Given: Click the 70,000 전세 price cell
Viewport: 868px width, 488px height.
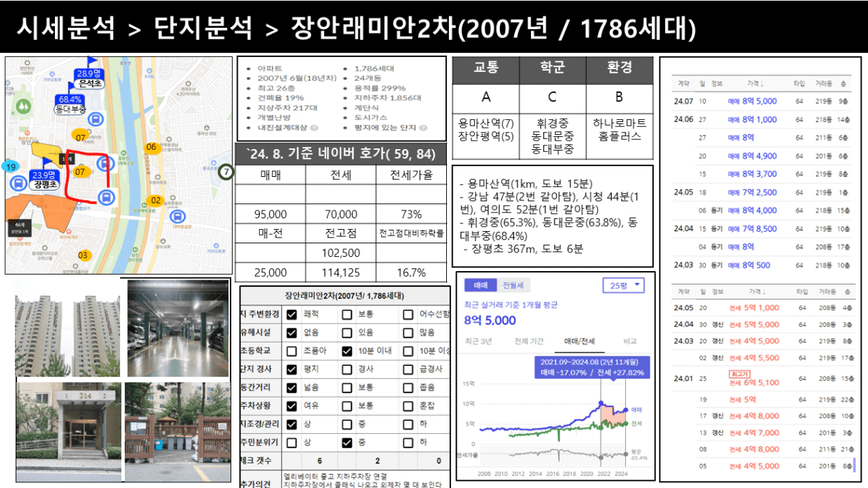Looking at the screenshot, I should tap(341, 214).
